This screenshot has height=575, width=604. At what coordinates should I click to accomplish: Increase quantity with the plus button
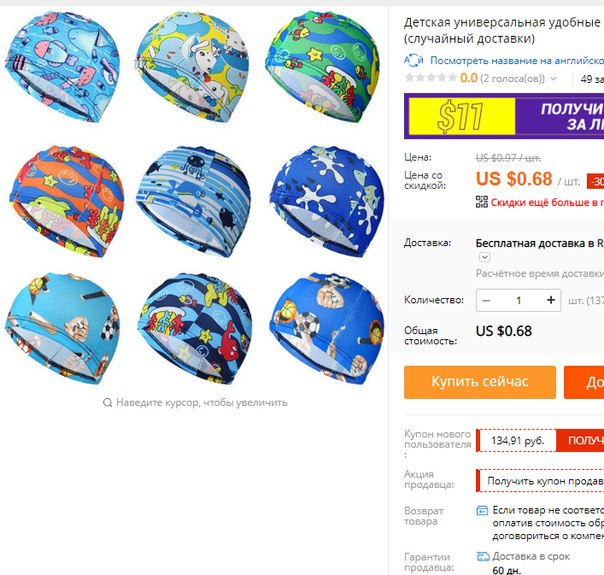point(551,300)
